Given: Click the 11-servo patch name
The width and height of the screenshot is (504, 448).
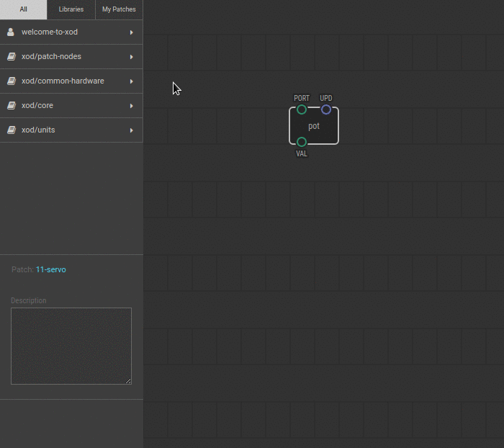Looking at the screenshot, I should tap(51, 269).
